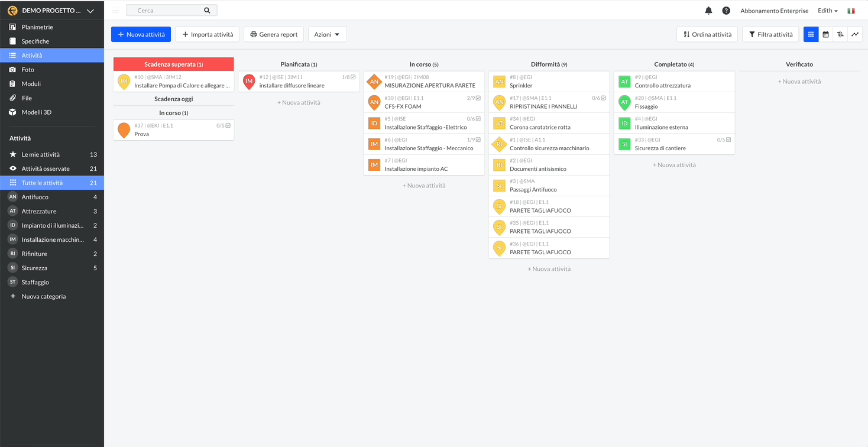The image size is (868, 447).
Task: Go to Modelli 3D section
Action: 37,112
